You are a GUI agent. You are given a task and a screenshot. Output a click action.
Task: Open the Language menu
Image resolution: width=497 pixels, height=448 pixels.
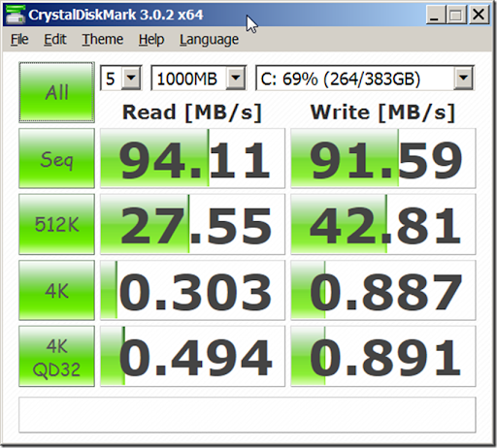[209, 40]
